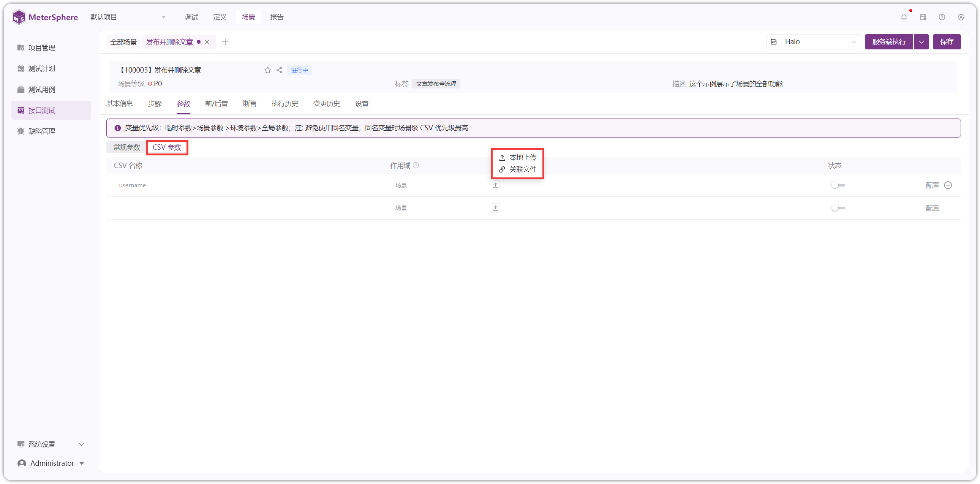The height and width of the screenshot is (484, 980).
Task: Click the share icon beside scenario title
Action: (279, 70)
